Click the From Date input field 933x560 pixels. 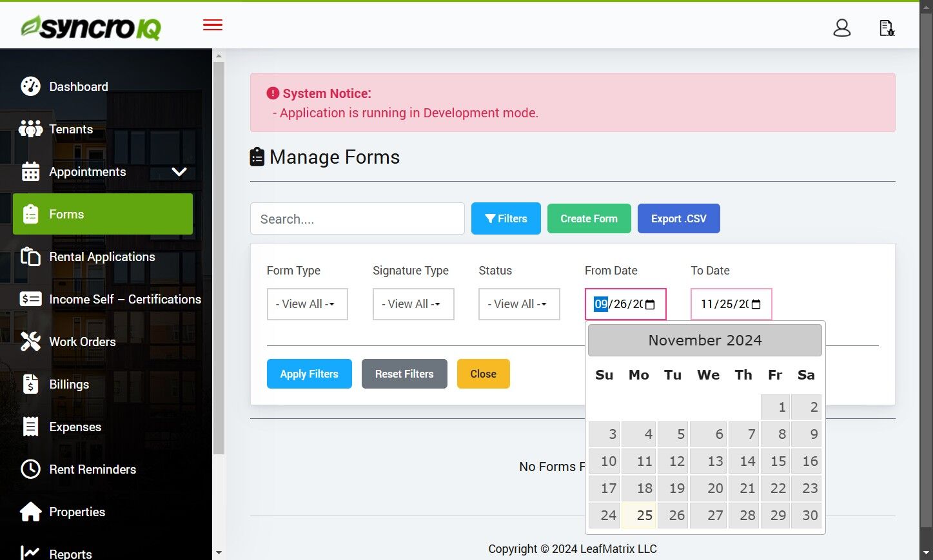coord(625,304)
